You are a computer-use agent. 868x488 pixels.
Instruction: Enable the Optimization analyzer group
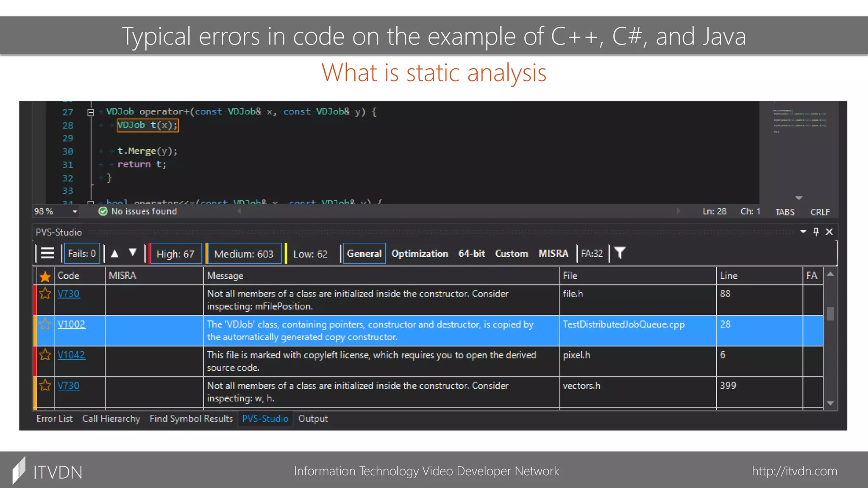tap(420, 253)
